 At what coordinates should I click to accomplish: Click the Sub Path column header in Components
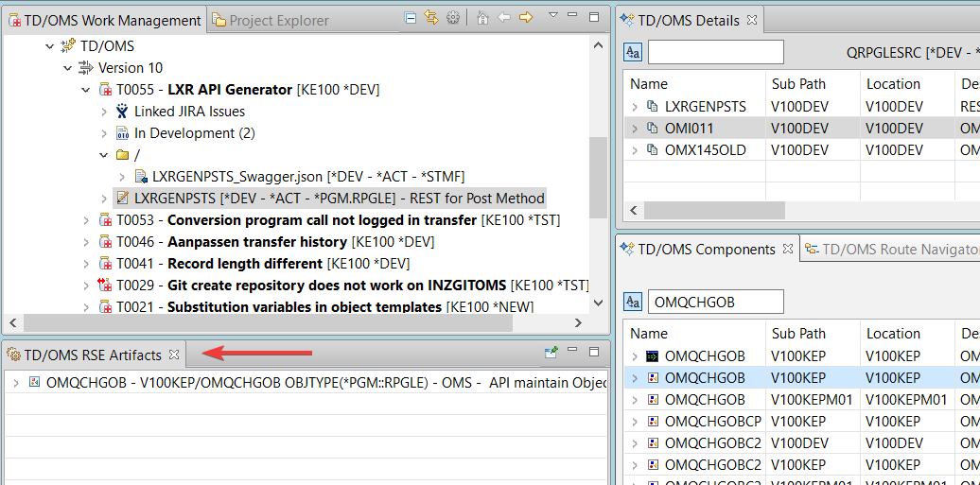[798, 334]
